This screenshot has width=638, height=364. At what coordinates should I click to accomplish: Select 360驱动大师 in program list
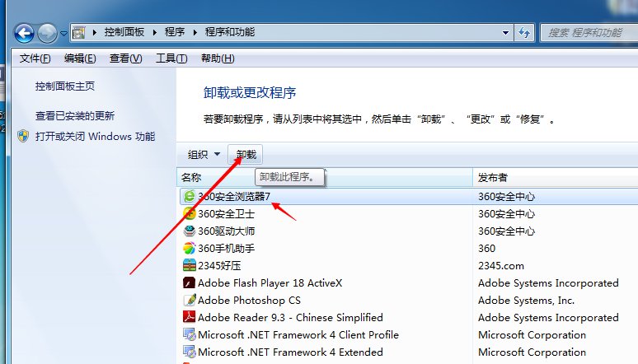coord(226,231)
